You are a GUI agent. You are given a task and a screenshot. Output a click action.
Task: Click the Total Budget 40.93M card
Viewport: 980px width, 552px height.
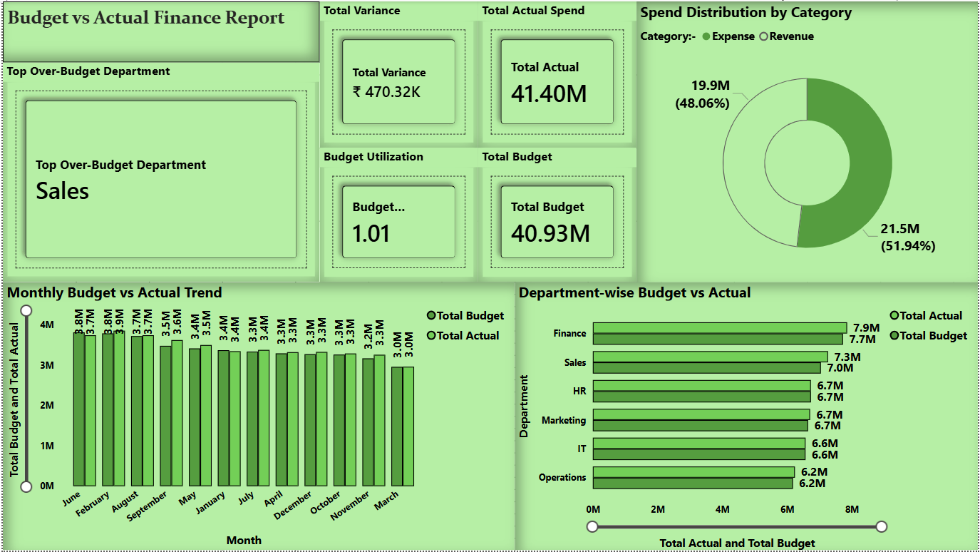[556, 222]
